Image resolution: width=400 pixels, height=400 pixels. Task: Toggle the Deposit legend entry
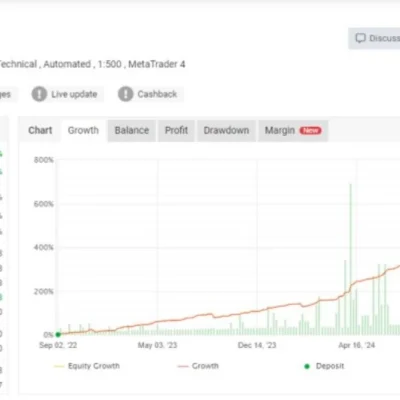tap(324, 366)
